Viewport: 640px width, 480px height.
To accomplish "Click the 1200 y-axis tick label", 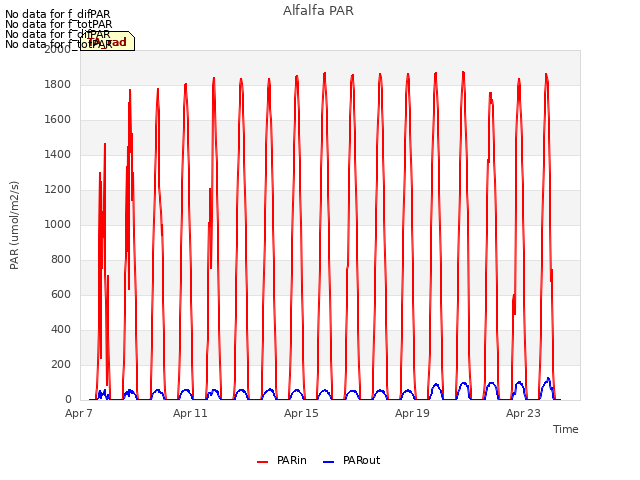I will point(58,189).
